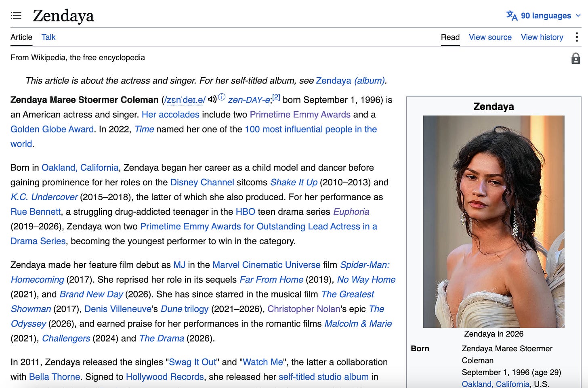
Task: Open the Far From Home link
Action: 271,280
